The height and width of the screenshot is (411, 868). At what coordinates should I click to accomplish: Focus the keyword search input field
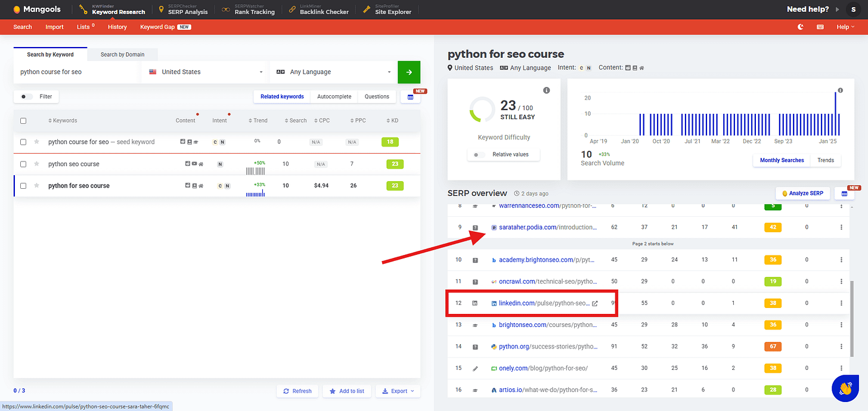[x=77, y=72]
